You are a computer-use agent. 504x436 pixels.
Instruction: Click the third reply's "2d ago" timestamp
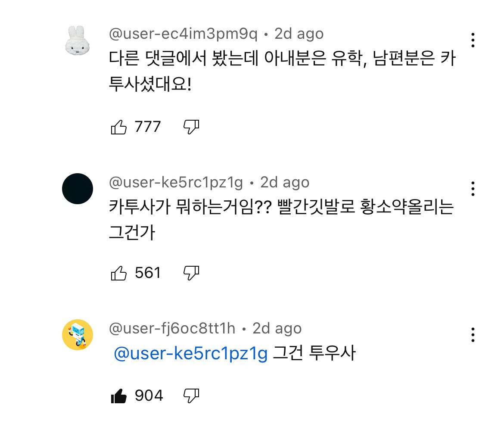(x=277, y=329)
